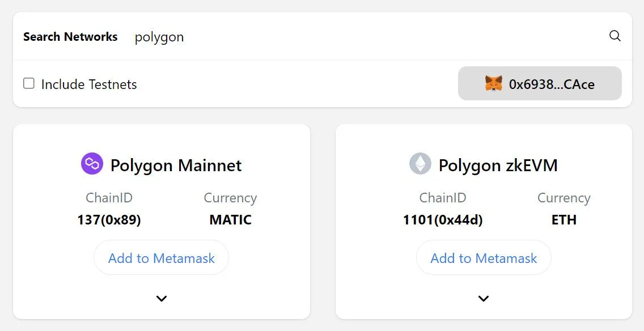
Task: Add Polygon zkEVM to Metamask
Action: click(484, 258)
